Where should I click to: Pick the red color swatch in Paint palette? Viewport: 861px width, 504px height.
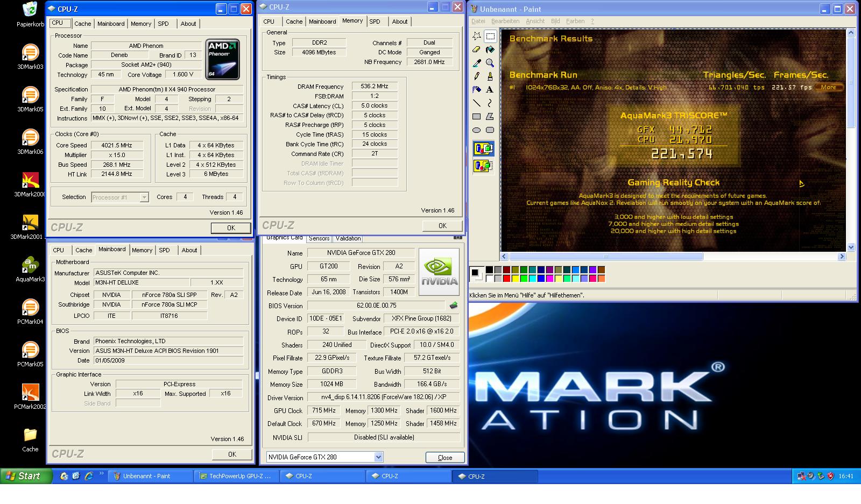506,279
